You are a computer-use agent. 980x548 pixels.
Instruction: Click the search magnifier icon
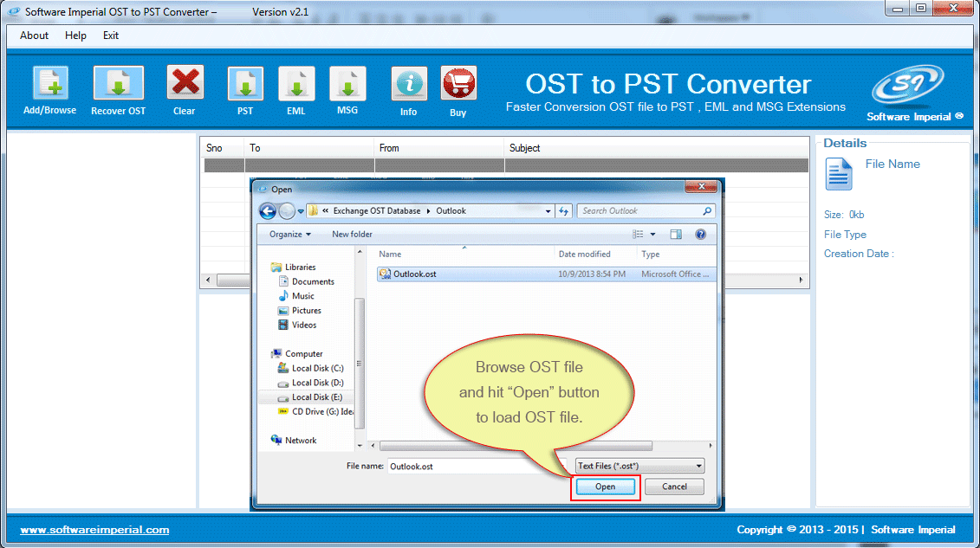point(707,211)
